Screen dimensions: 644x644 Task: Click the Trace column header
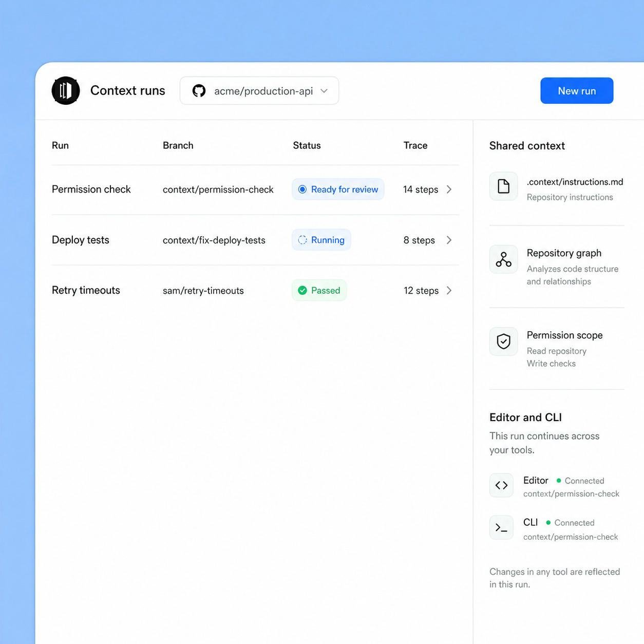tap(415, 145)
